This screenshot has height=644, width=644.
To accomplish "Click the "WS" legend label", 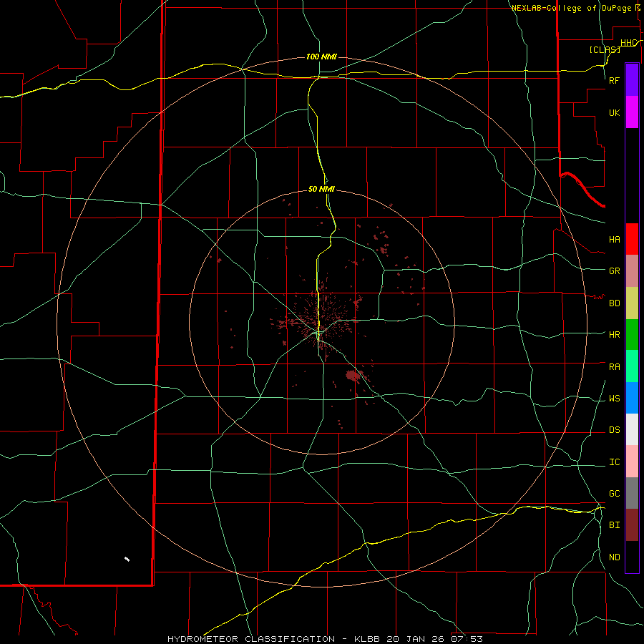I will (614, 399).
